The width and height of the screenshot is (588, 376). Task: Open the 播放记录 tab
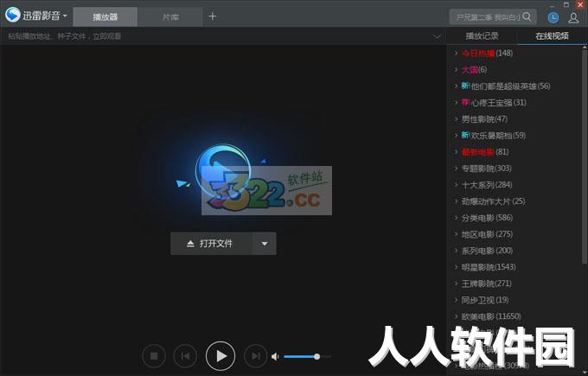[482, 36]
